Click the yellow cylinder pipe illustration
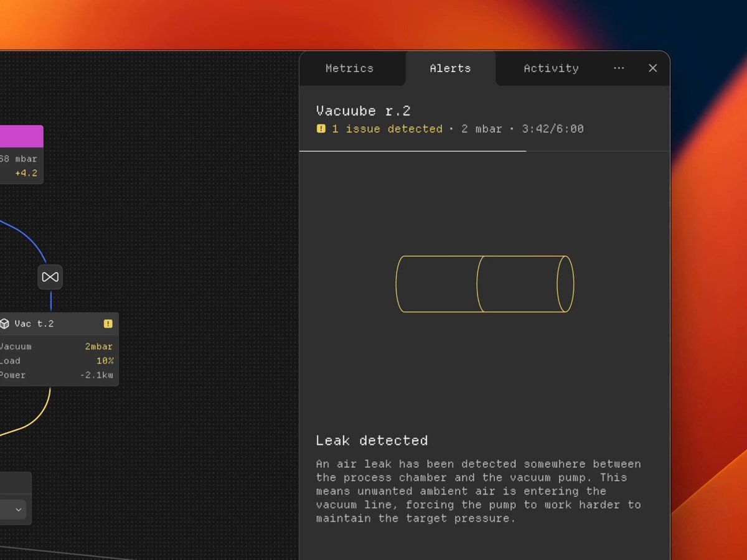Viewport: 747px width, 560px height. click(484, 284)
